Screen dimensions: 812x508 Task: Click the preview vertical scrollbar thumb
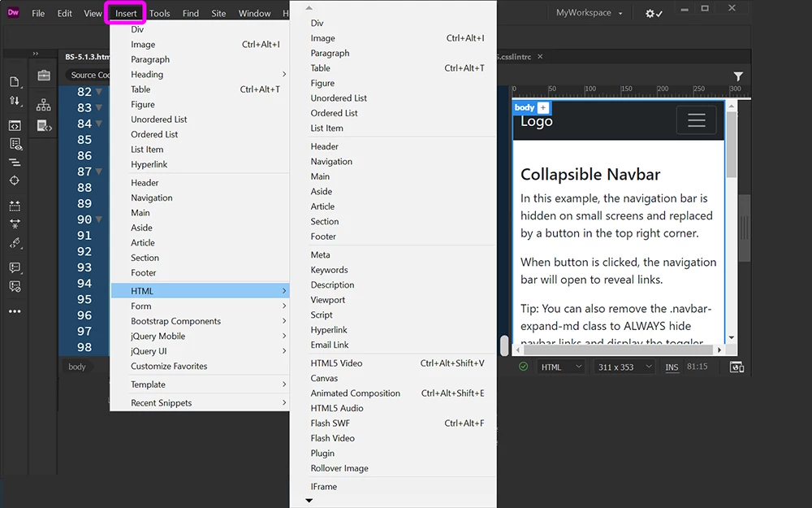point(732,145)
